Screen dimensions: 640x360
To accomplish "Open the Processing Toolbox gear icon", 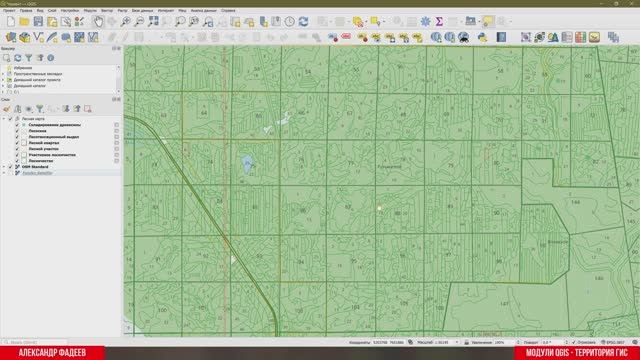I will click(425, 22).
